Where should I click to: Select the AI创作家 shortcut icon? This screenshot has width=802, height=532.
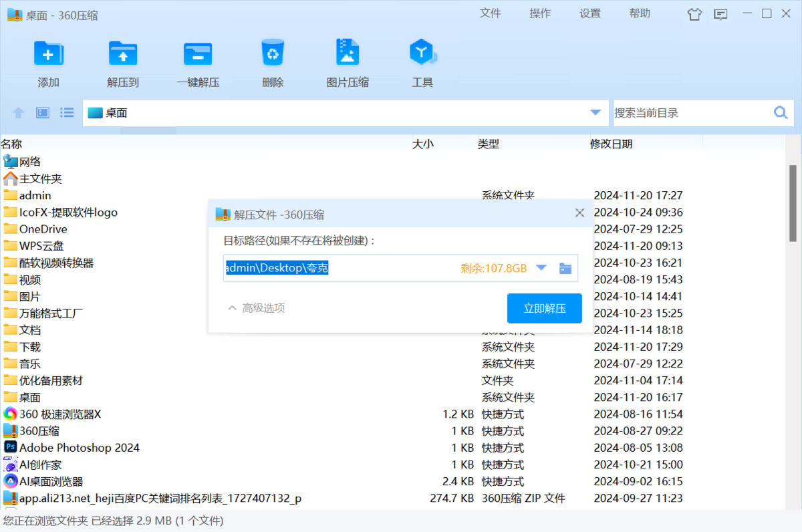11,464
